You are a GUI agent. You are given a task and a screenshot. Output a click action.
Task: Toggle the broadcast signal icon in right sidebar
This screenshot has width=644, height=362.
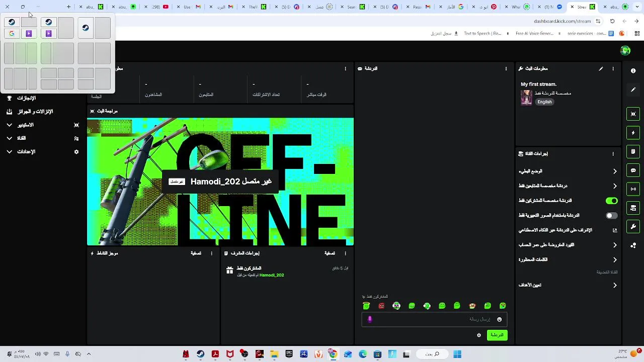[x=633, y=189]
